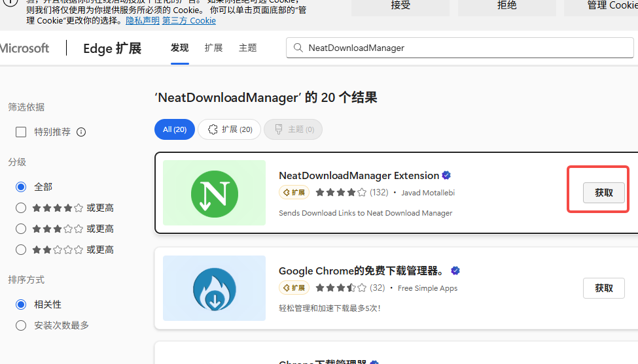Viewport: 638px width, 364px height.
Task: Click the (132) review count
Action: click(x=379, y=192)
